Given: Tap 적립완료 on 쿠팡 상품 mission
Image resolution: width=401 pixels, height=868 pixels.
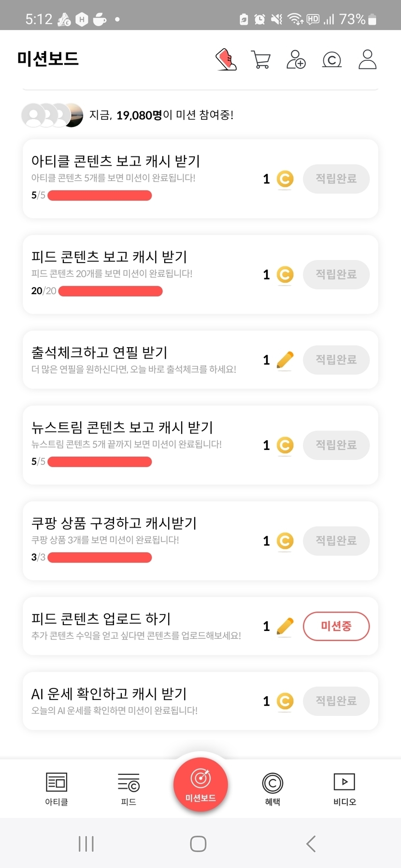Looking at the screenshot, I should click(336, 541).
